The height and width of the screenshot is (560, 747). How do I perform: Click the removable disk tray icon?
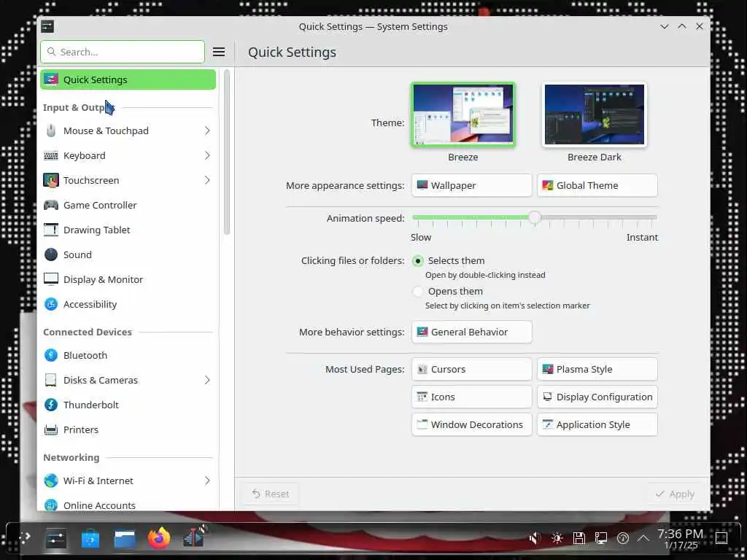tap(578, 539)
